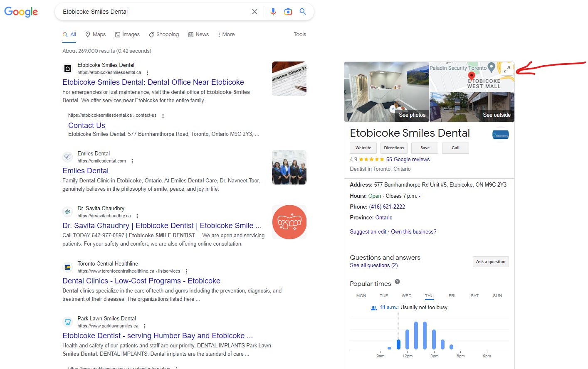Click the Popular times help question mark icon
This screenshot has width=588, height=369.
397,282
